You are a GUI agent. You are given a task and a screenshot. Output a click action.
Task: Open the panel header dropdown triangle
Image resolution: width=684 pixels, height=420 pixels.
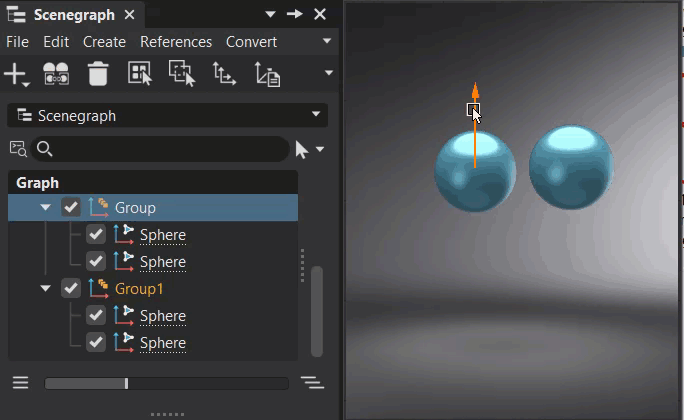coord(270,14)
